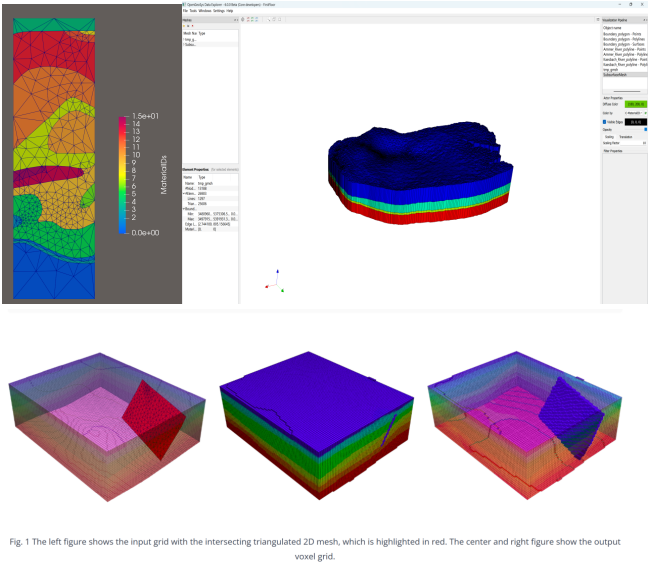
Task: Click the #Nodes row in Element Properties
Action: (x=210, y=188)
